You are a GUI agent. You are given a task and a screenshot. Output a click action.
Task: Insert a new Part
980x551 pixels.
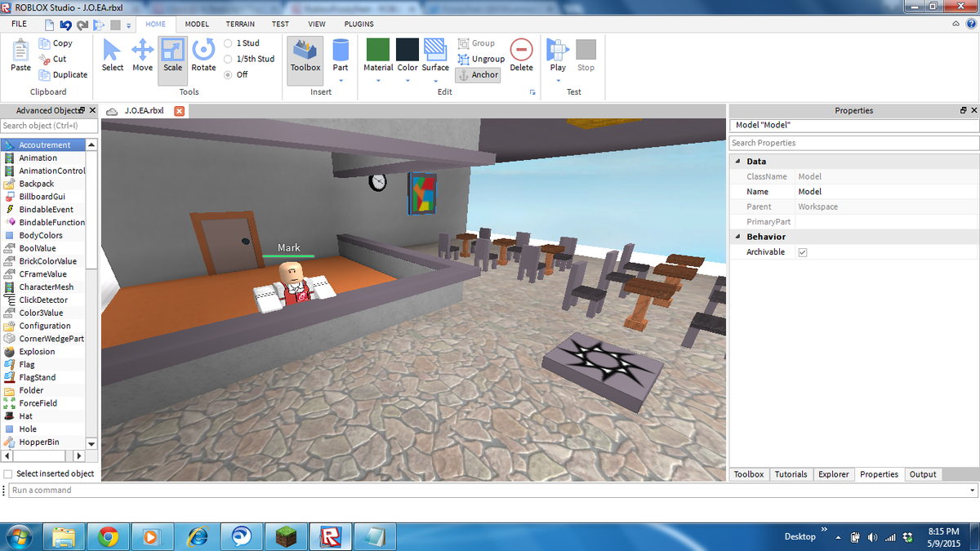[x=341, y=54]
